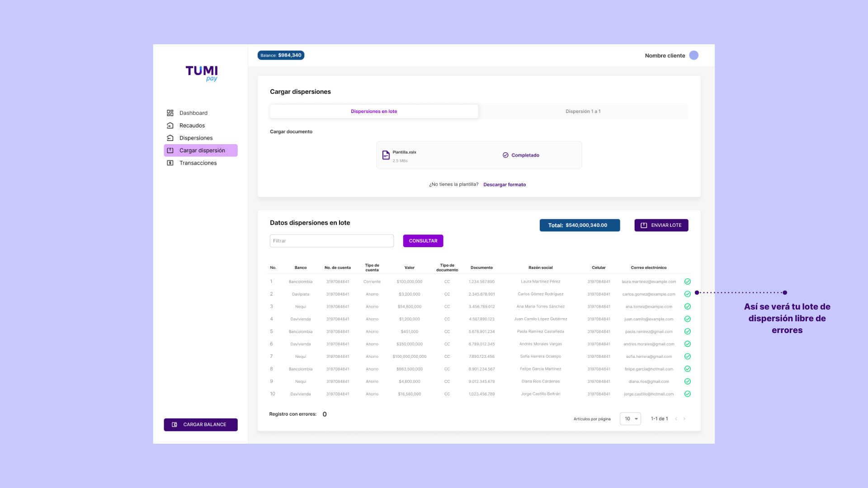Screen dimensions: 868x488
Task: Click green check status for Jorge Castillo row
Action: 687,394
